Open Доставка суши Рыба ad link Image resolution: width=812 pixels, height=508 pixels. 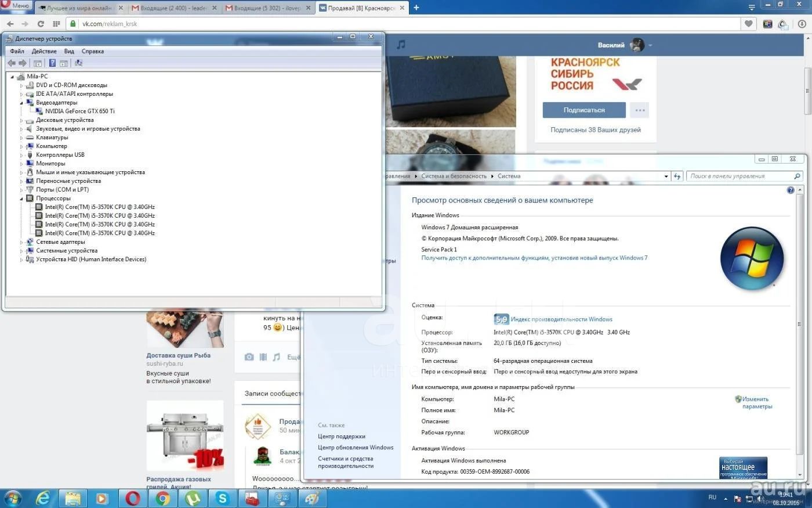tap(179, 355)
